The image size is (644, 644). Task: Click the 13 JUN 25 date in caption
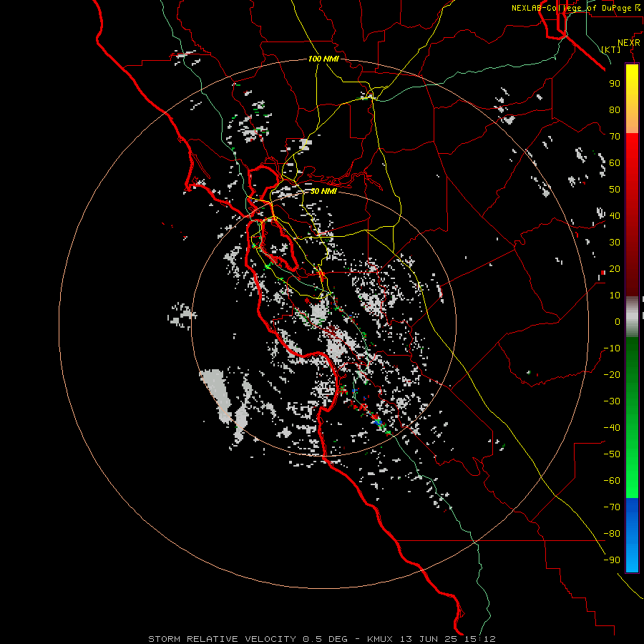(430, 639)
